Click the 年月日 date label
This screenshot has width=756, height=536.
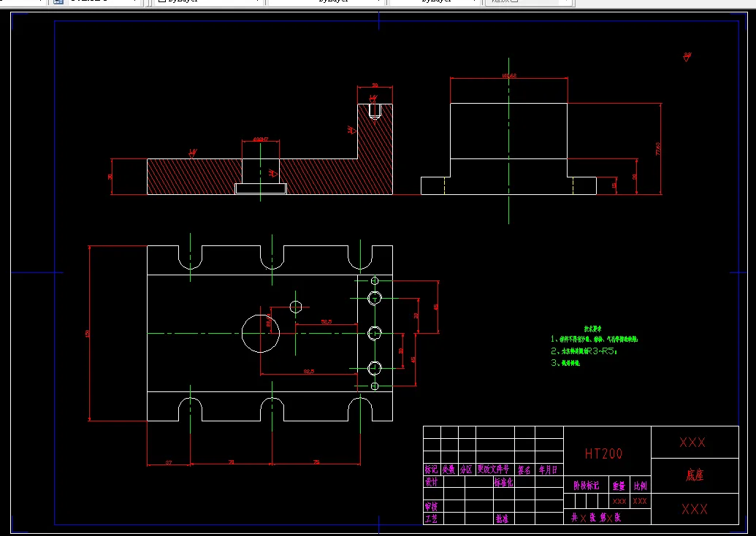[549, 470]
